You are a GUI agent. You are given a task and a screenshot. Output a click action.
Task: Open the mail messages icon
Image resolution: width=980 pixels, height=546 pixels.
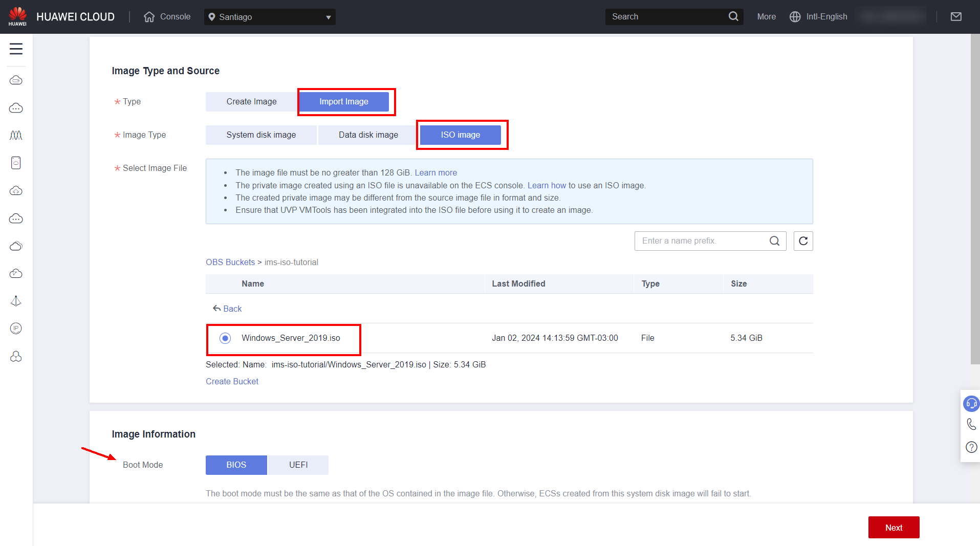click(955, 17)
